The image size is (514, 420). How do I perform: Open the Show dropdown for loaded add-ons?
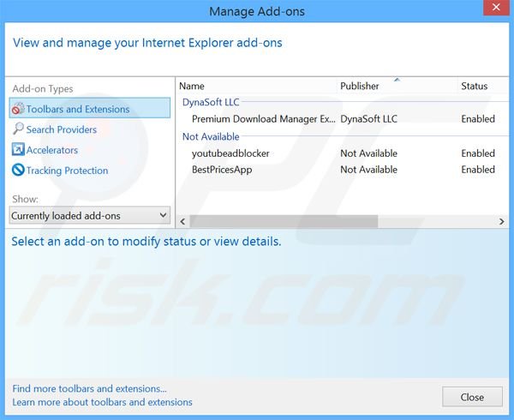[90, 215]
